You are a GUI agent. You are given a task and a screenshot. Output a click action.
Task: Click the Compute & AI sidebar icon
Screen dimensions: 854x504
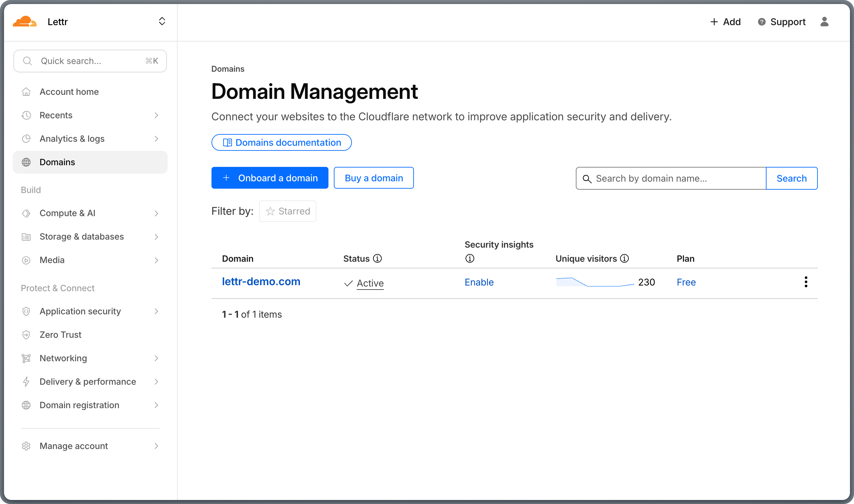pos(26,213)
